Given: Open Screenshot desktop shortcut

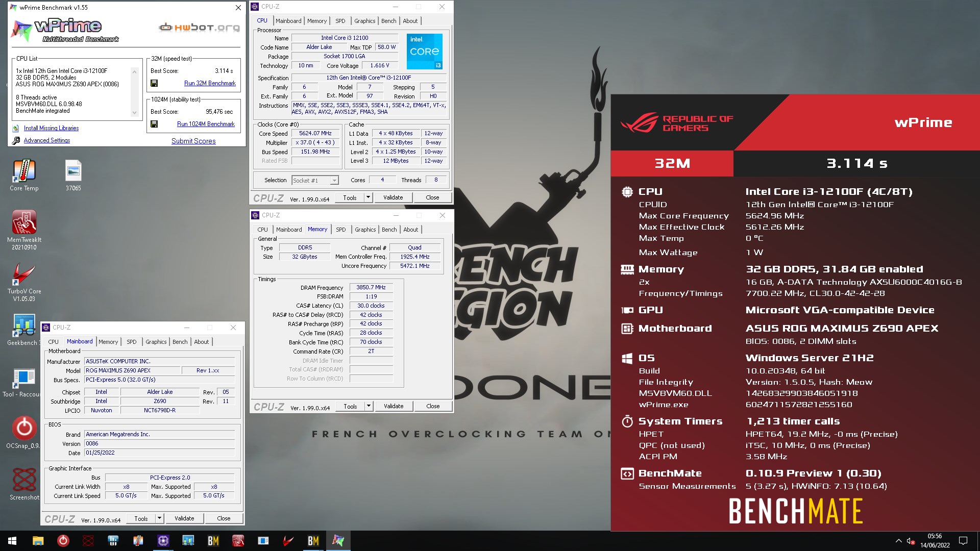Looking at the screenshot, I should 24,484.
